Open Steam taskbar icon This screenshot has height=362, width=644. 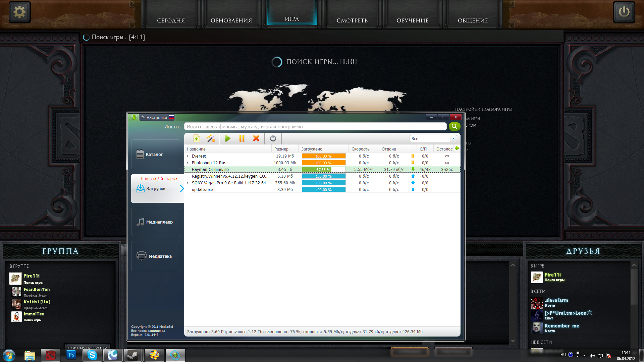coord(133,355)
